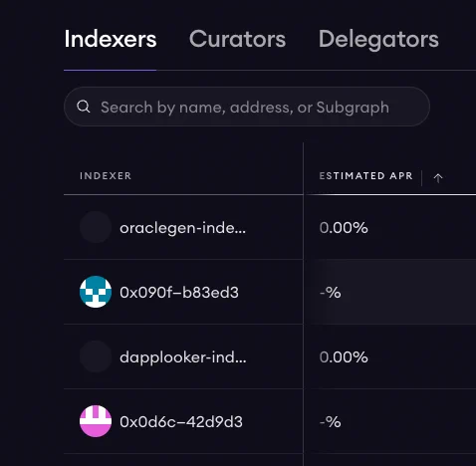Image resolution: width=476 pixels, height=466 pixels.
Task: Click the -% APR cell for 0x0d6c–42d9d3
Action: point(331,422)
